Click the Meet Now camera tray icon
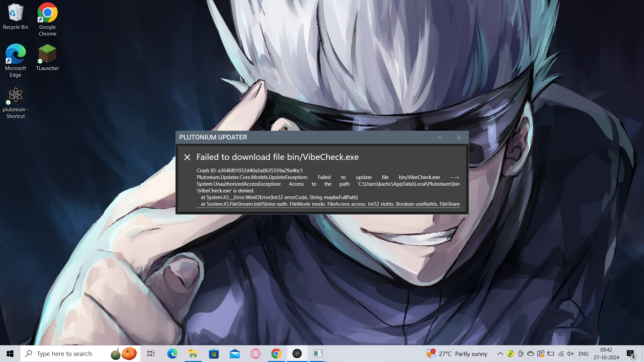Viewport: 644px width, 362px height. point(521,354)
